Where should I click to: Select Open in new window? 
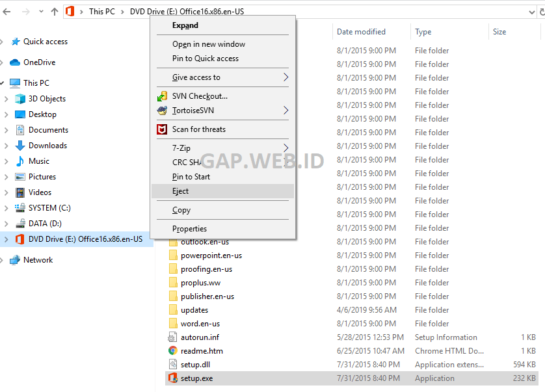click(223, 44)
